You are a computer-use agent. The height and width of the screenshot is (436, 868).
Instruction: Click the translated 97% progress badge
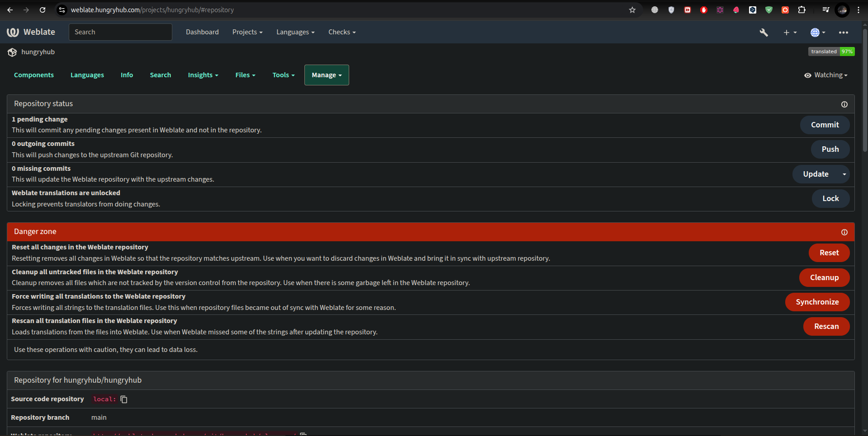[831, 52]
